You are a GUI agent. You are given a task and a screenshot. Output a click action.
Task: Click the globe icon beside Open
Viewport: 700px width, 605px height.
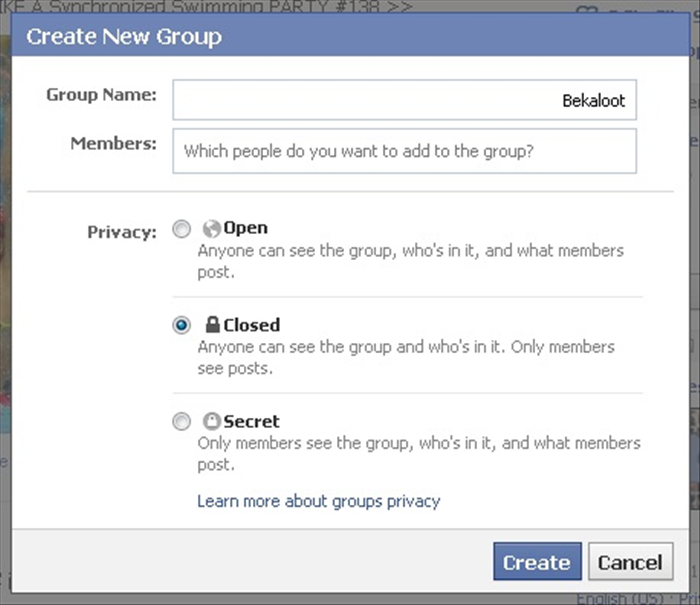click(x=212, y=229)
